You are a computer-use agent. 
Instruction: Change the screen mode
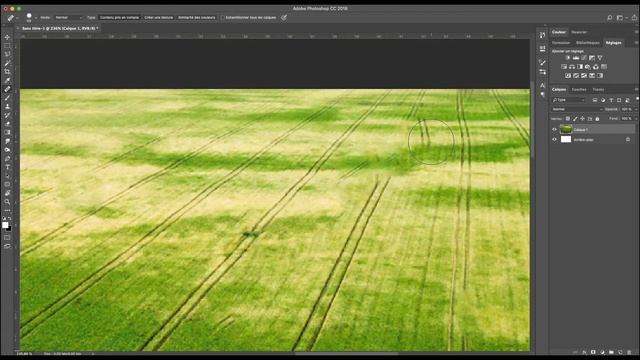coord(7,246)
